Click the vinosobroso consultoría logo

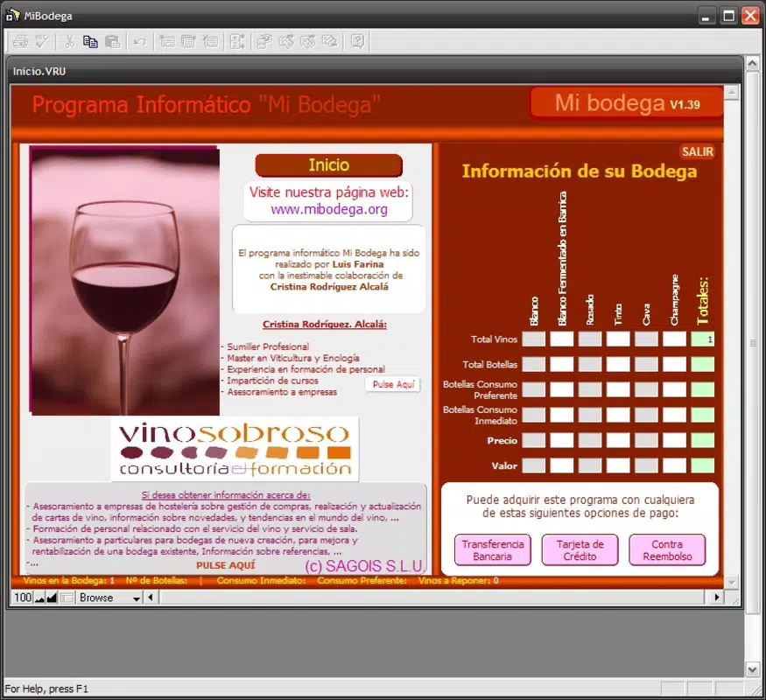(x=235, y=449)
